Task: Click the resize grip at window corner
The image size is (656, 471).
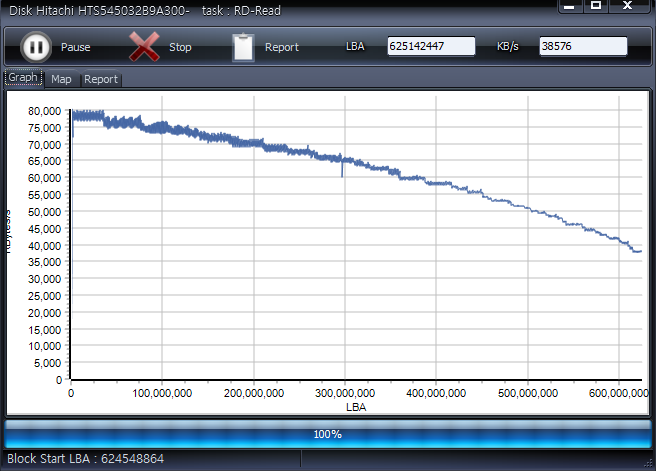Action: (x=648, y=463)
